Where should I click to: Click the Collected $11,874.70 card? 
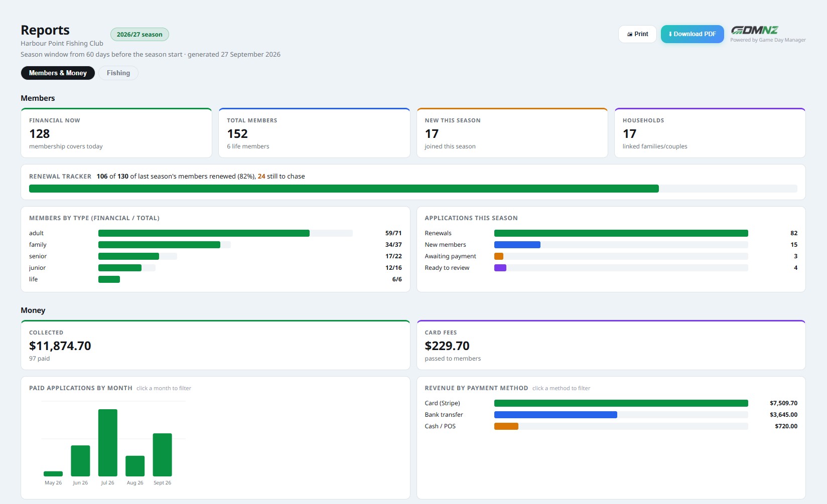pos(215,345)
